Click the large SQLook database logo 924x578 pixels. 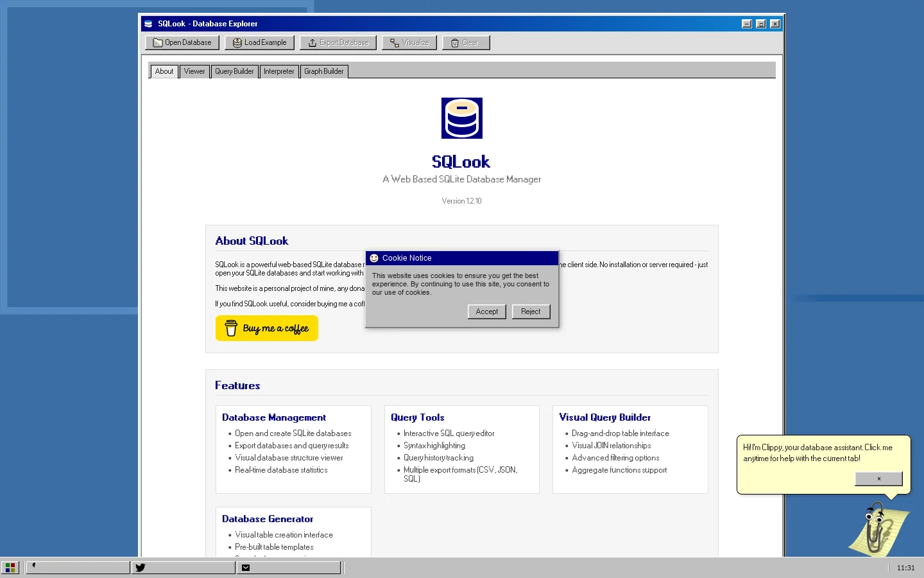coord(462,118)
